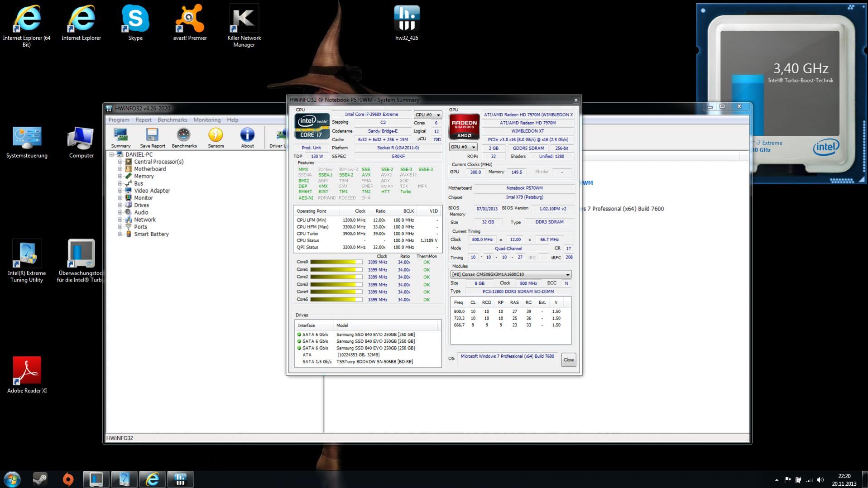
Task: Click the Close button in System Summary
Action: pos(568,360)
